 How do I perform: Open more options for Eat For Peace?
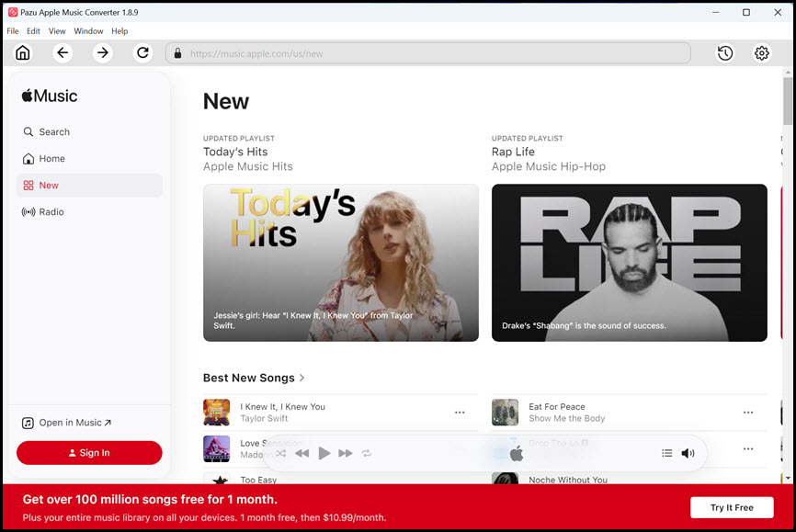[x=748, y=413]
